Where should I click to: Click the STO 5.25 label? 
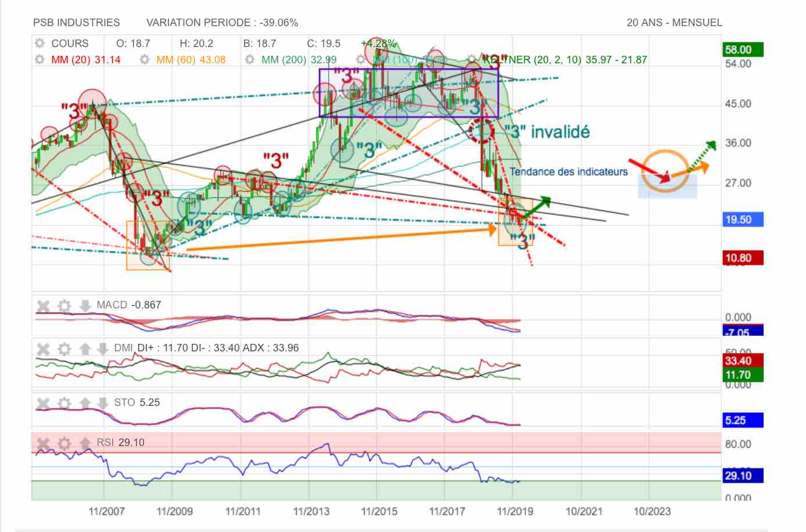click(x=136, y=402)
